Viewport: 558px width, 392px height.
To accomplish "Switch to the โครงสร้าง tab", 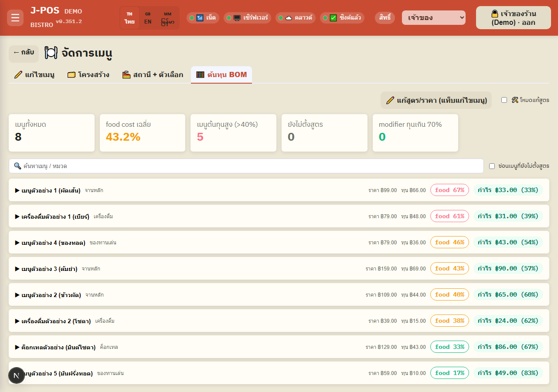I will tap(88, 75).
